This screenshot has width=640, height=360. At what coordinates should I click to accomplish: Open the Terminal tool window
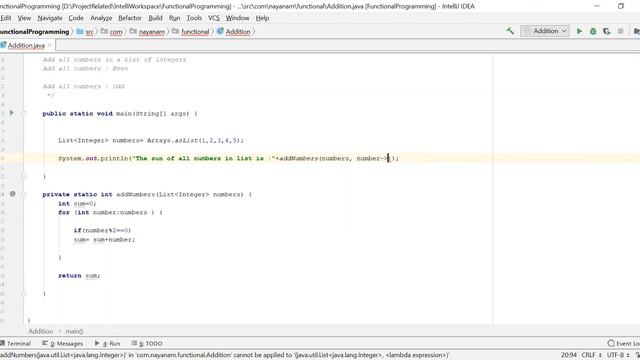pyautogui.click(x=16, y=343)
